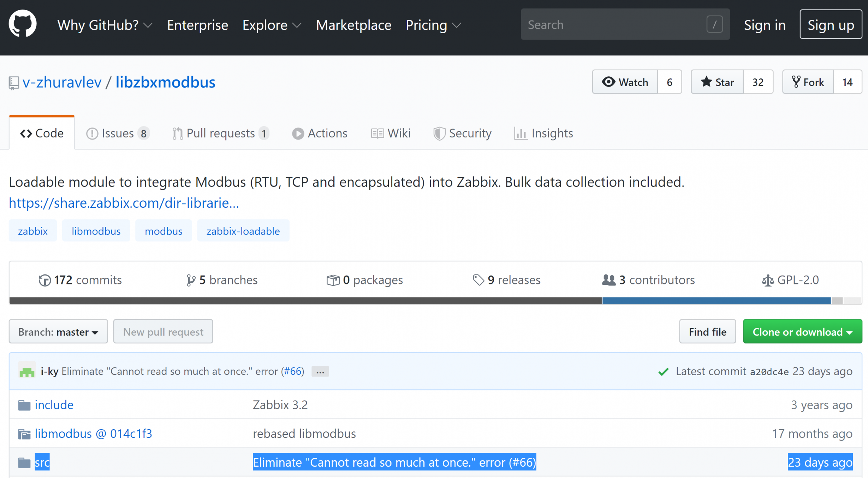Open the Branch: master dropdown
Screen dimensions: 868x478
click(58, 332)
